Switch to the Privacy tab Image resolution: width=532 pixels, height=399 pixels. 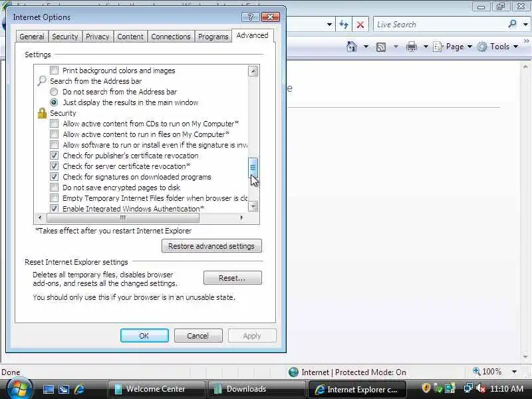tap(97, 37)
